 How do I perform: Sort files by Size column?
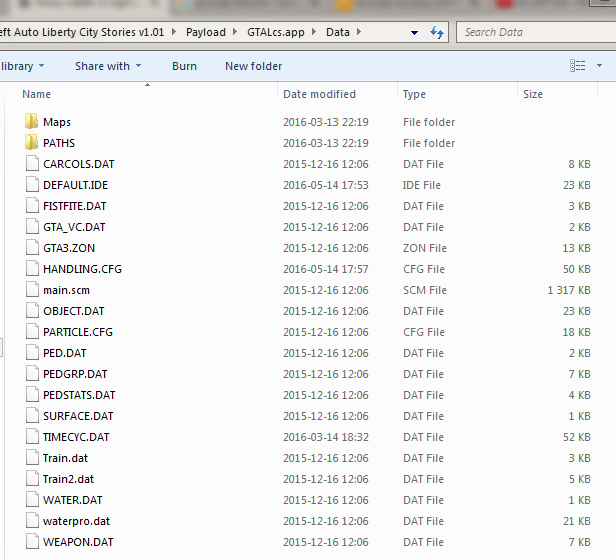click(533, 94)
